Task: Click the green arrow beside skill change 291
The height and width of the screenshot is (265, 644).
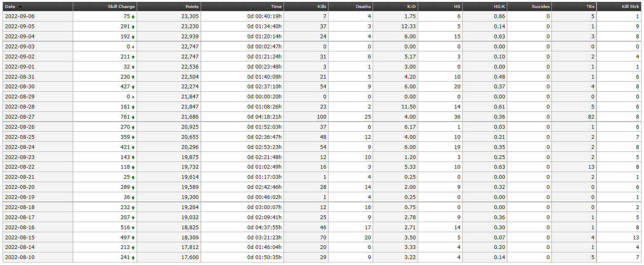Action: [133, 27]
